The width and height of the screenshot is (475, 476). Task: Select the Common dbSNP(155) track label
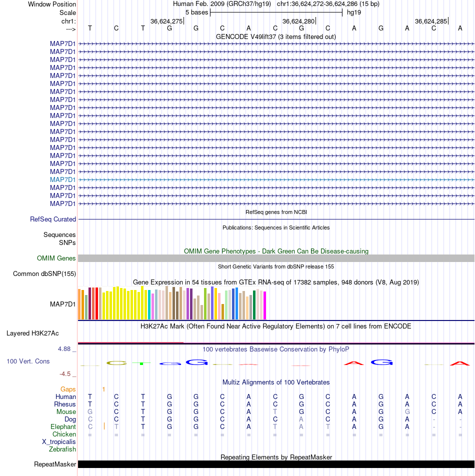tap(44, 274)
